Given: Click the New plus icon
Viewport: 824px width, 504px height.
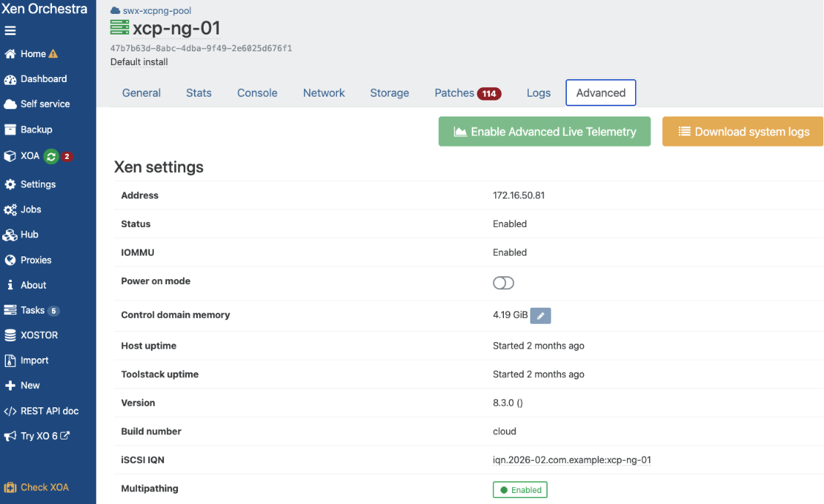Looking at the screenshot, I should [10, 386].
